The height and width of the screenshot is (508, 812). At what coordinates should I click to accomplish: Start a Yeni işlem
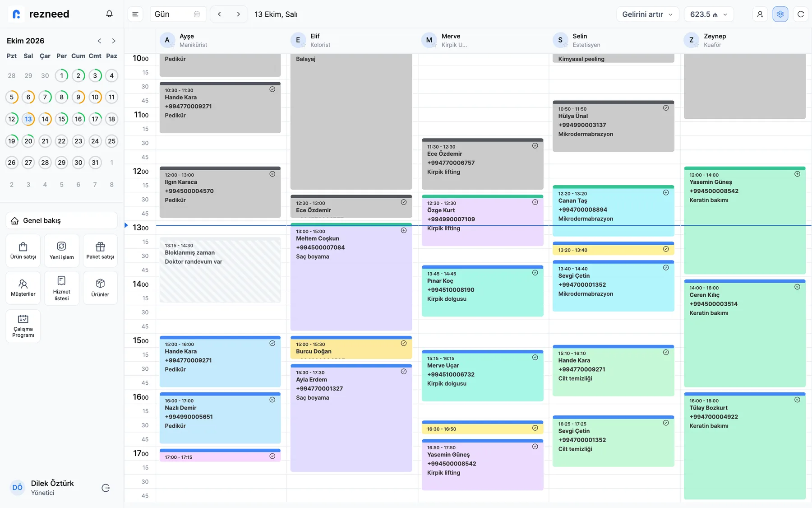pyautogui.click(x=62, y=251)
